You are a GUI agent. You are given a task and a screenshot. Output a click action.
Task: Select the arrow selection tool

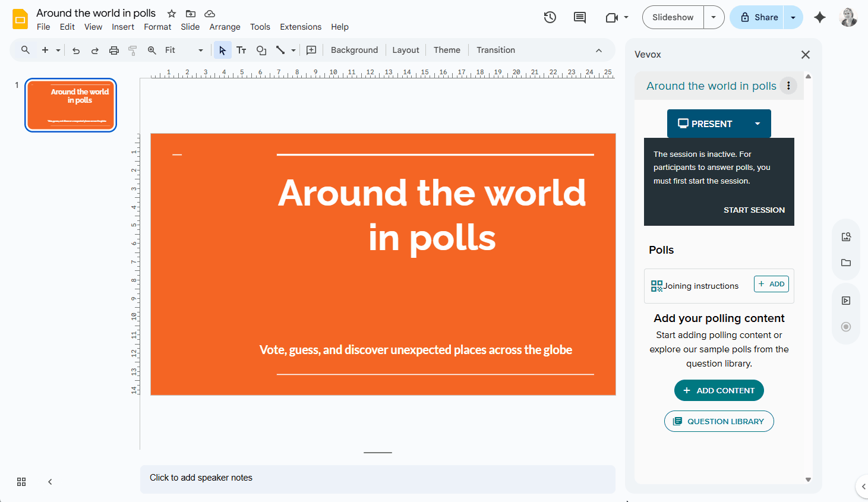[x=222, y=50]
